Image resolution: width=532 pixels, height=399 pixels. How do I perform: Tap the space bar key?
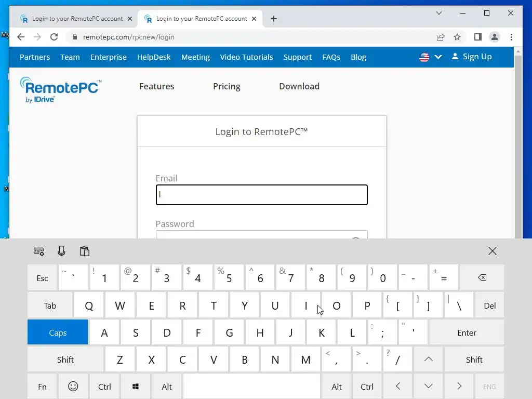coord(251,387)
